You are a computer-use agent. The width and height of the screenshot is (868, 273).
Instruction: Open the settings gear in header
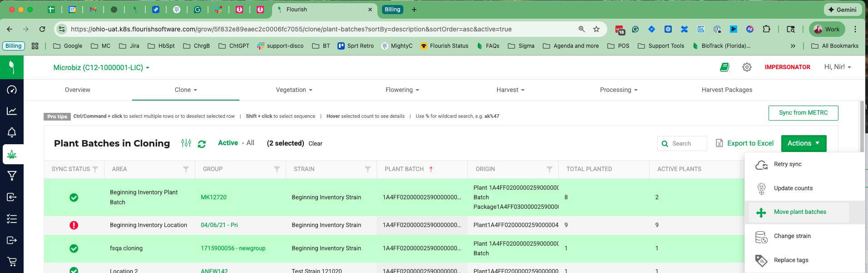[747, 67]
